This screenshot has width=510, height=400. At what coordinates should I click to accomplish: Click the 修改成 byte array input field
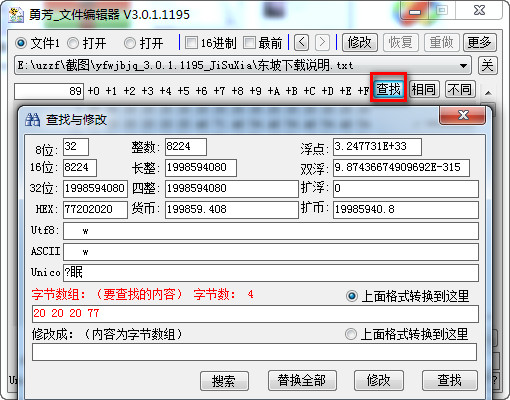pyautogui.click(x=254, y=352)
